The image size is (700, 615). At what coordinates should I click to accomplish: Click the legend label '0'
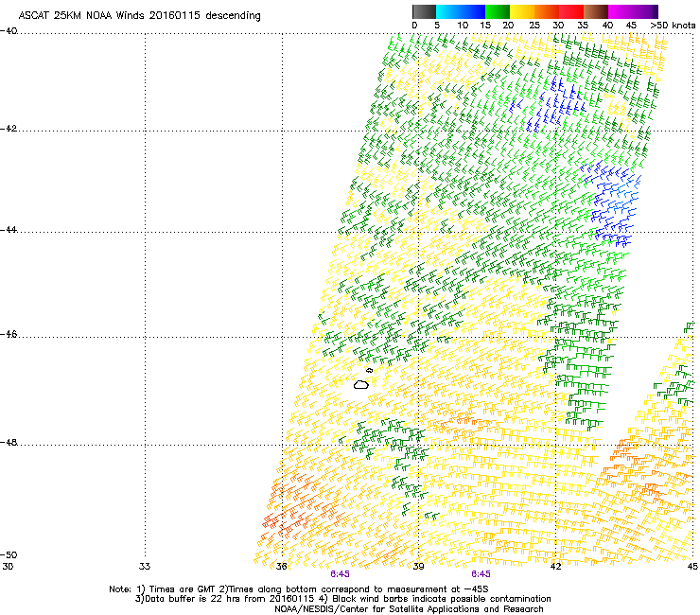click(x=414, y=26)
